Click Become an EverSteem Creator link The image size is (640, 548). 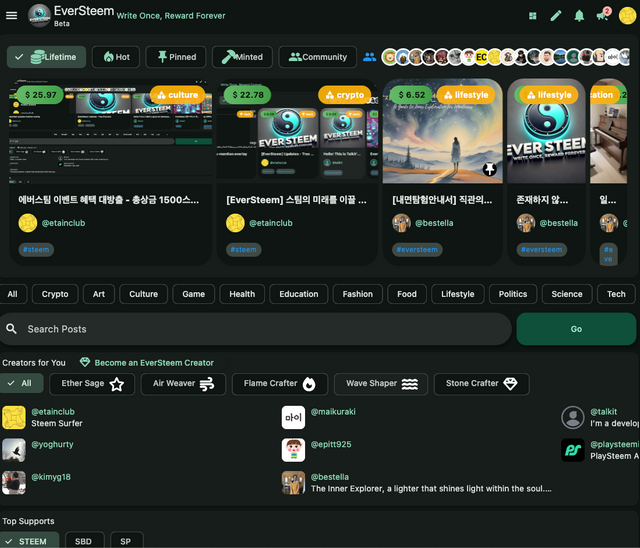click(x=154, y=363)
